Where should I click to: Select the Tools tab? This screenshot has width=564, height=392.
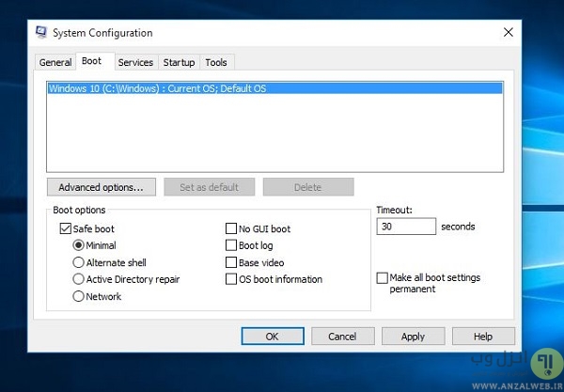pos(216,62)
